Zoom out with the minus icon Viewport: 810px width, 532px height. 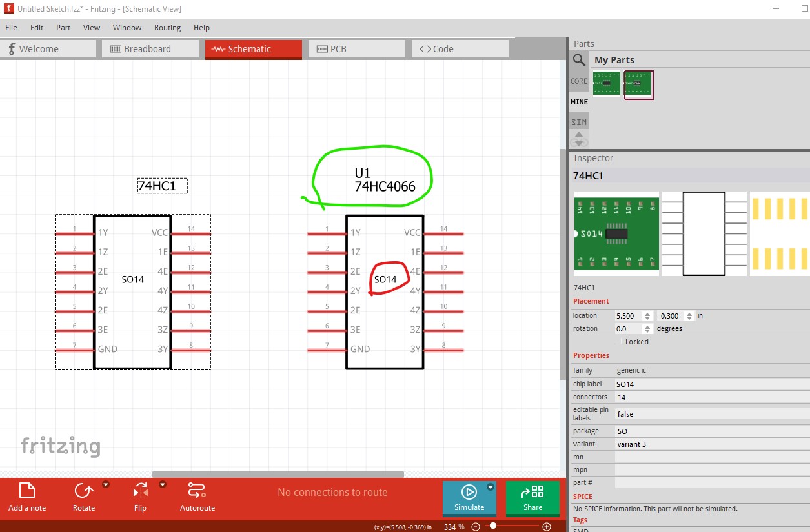tap(476, 526)
